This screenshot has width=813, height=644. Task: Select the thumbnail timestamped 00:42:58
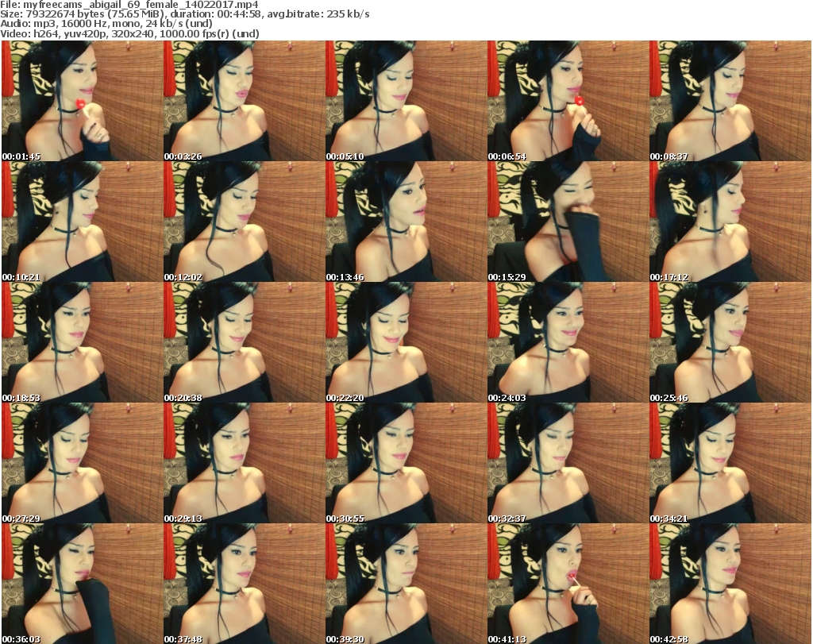click(x=730, y=584)
